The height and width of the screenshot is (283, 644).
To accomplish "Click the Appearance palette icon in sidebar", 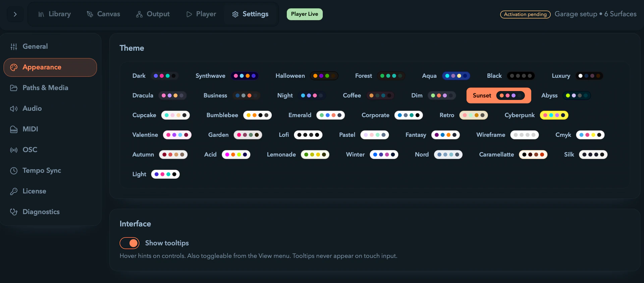I will click(x=14, y=67).
